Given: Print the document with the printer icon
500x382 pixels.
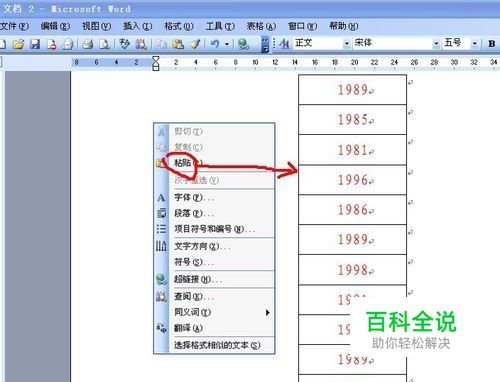Looking at the screenshot, I should tap(88, 44).
